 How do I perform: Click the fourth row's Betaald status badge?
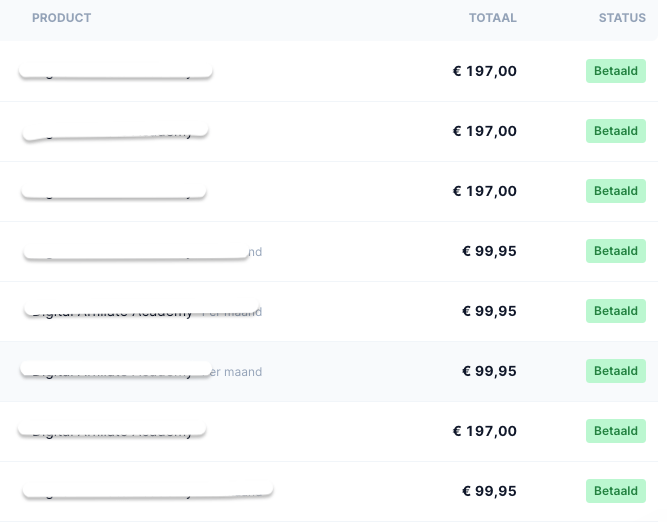[615, 251]
